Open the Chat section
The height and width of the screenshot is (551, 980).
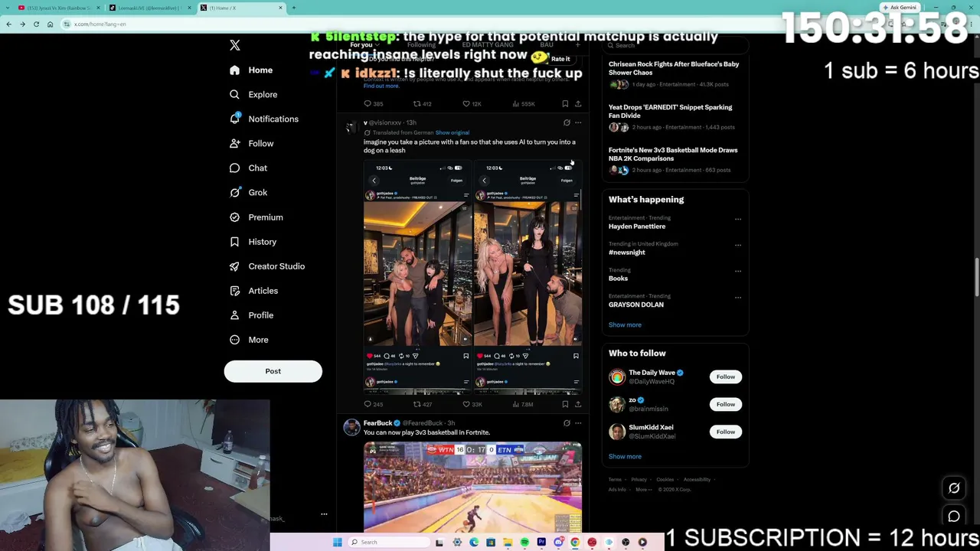[x=248, y=168]
